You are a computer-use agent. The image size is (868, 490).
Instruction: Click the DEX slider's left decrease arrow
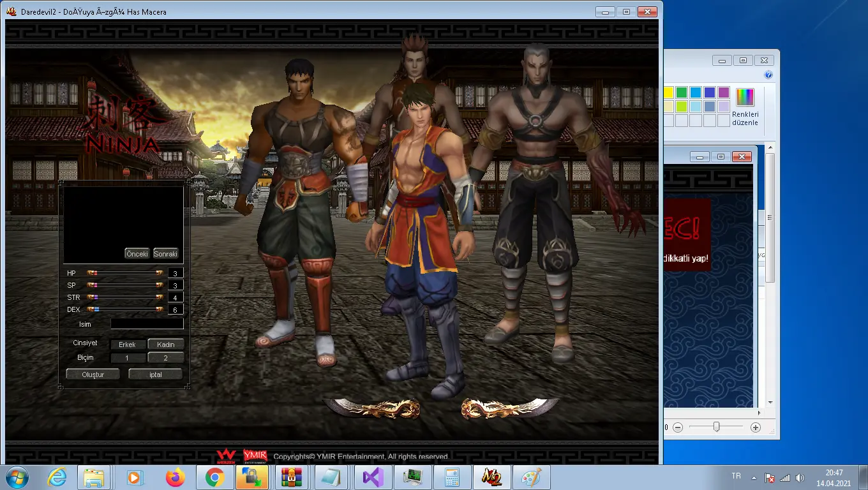[x=91, y=309]
